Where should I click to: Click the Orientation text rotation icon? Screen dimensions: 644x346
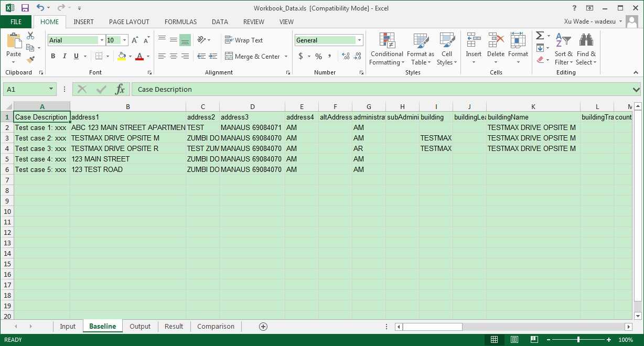[x=201, y=40]
